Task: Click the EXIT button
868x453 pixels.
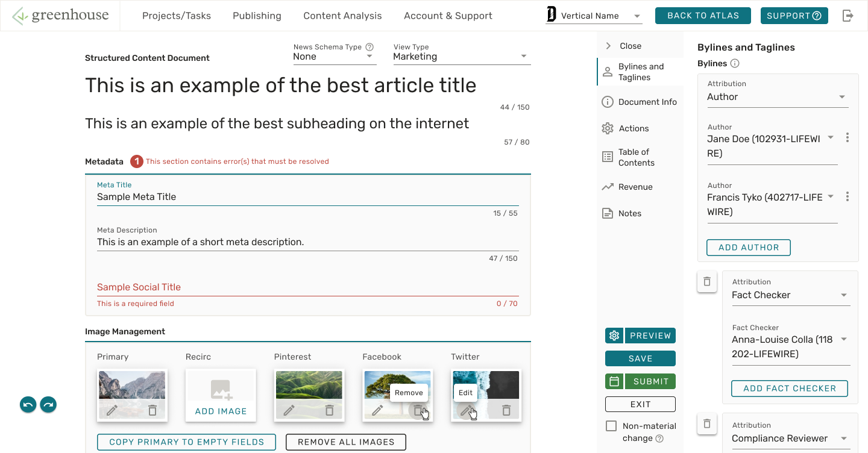Action: coord(640,404)
